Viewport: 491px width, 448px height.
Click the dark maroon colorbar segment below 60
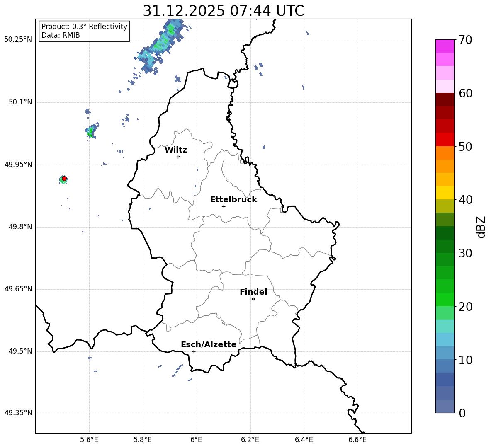tap(445, 99)
